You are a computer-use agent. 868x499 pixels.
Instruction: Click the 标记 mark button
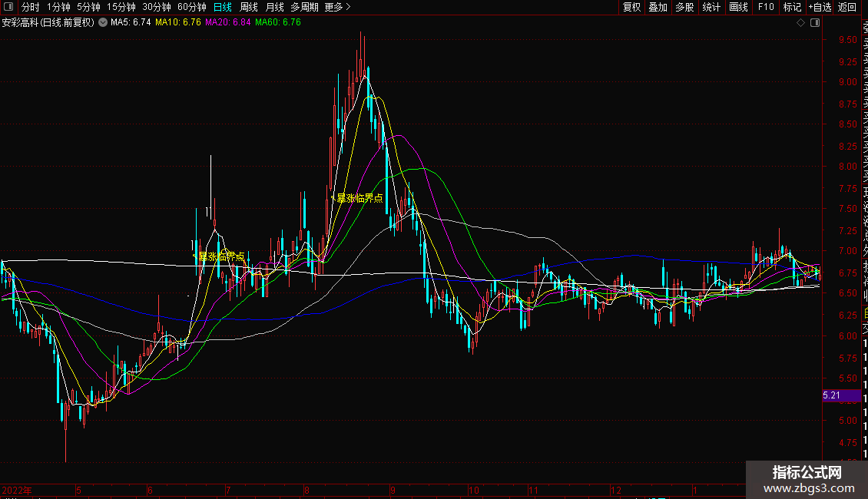(x=792, y=7)
